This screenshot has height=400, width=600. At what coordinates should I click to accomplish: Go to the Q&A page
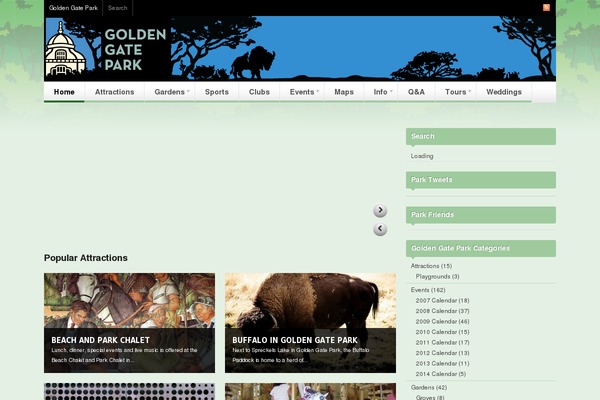point(416,92)
